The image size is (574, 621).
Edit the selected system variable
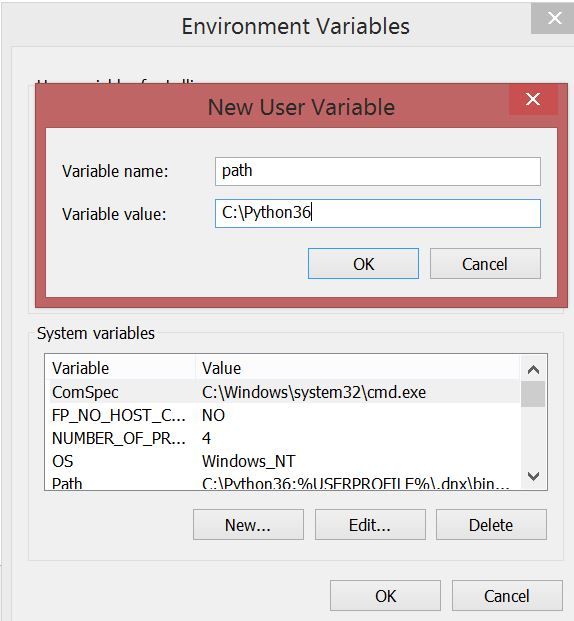pos(370,525)
